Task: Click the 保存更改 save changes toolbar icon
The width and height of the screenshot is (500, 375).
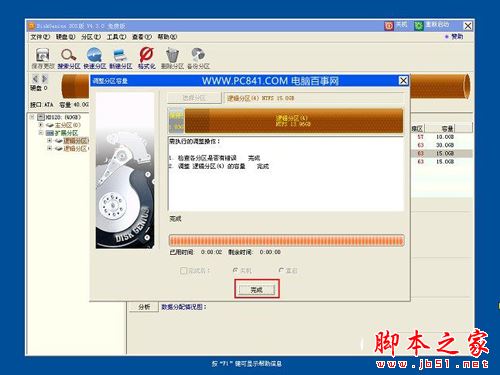Action: tap(43, 55)
